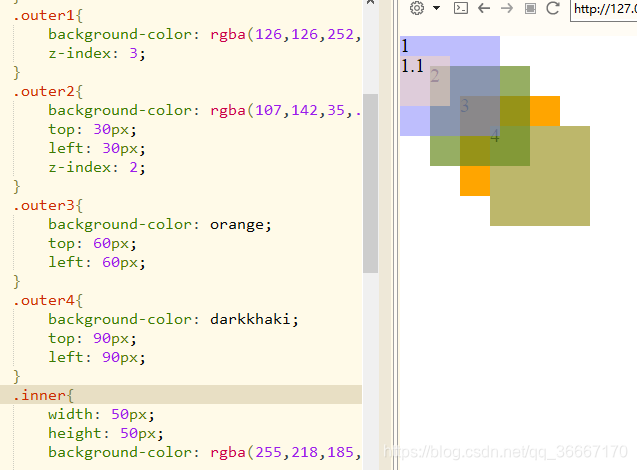
Task: Click the .outer4 selector line
Action: tap(48, 301)
